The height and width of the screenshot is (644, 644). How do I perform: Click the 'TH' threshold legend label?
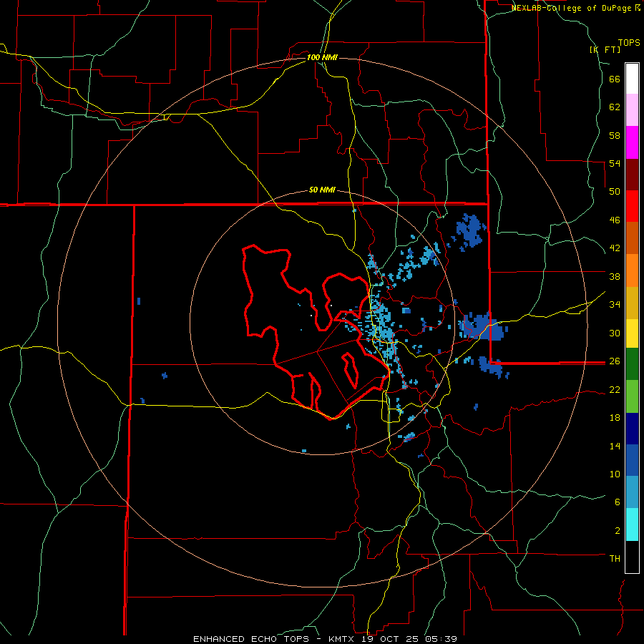pyautogui.click(x=615, y=559)
